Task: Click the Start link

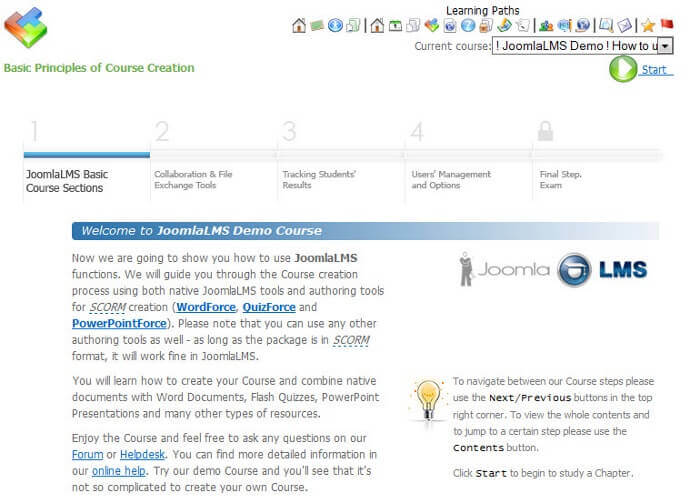Action: point(654,70)
